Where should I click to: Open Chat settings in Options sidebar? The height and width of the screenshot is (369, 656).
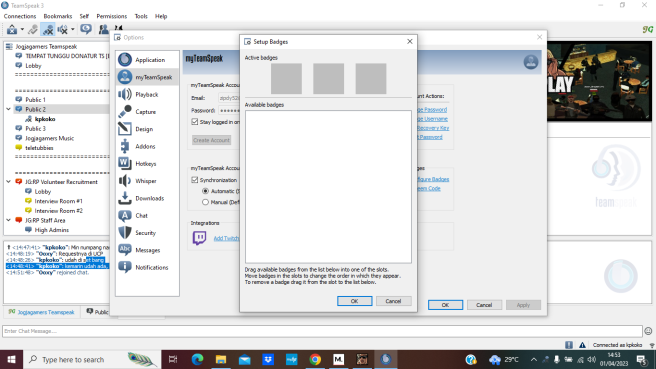[147, 215]
